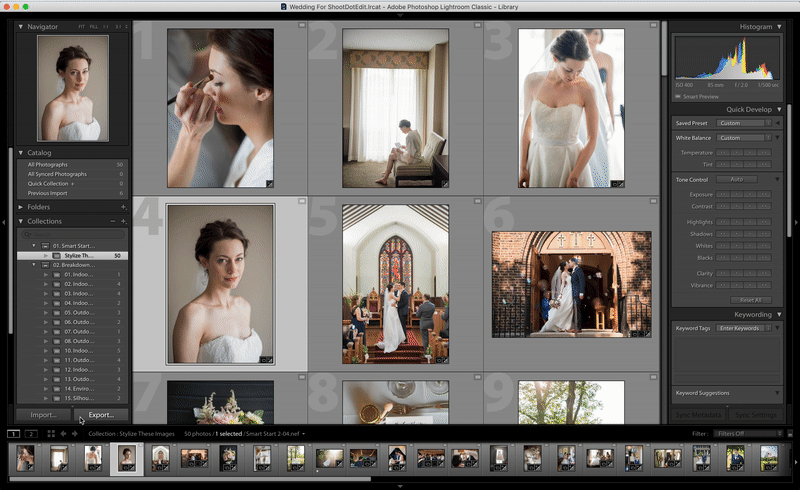Open filmstrip source path dropdown arrow
Image resolution: width=800 pixels, height=490 pixels.
pyautogui.click(x=304, y=434)
